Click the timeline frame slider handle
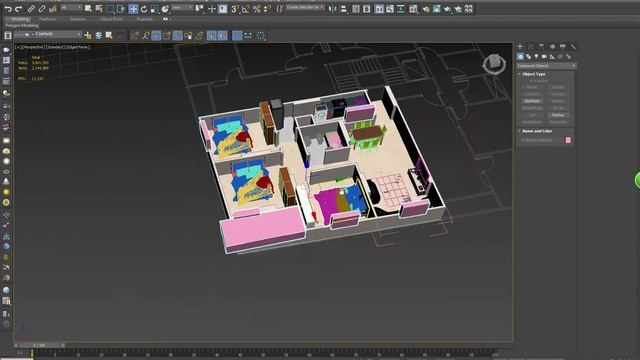Image resolution: width=640 pixels, height=360 pixels. click(39, 345)
